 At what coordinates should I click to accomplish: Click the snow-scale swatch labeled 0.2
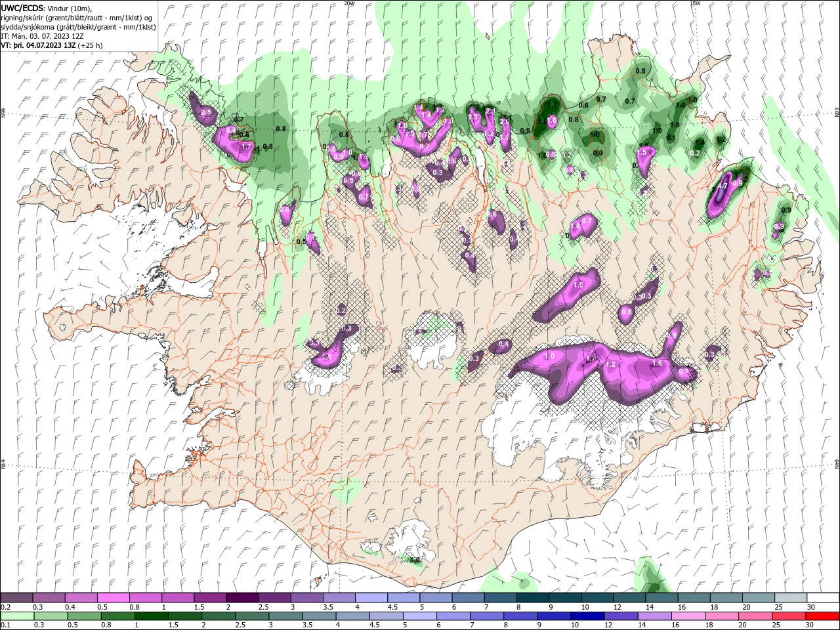pyautogui.click(x=17, y=598)
